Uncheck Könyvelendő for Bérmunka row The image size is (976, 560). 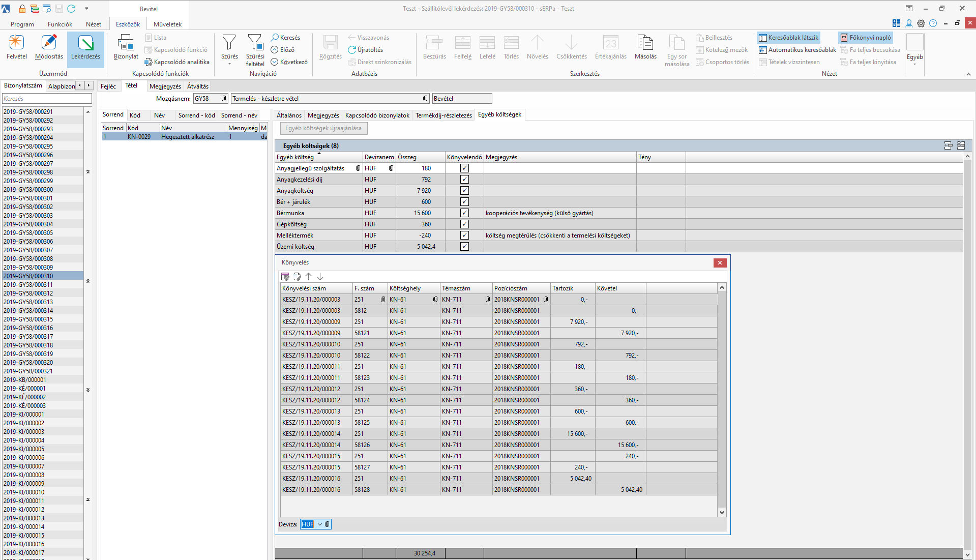pos(464,213)
